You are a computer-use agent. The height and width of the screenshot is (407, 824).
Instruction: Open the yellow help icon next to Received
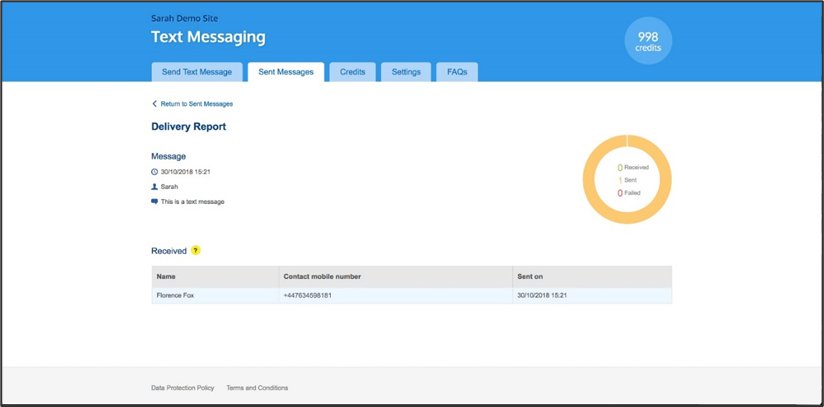pos(196,250)
